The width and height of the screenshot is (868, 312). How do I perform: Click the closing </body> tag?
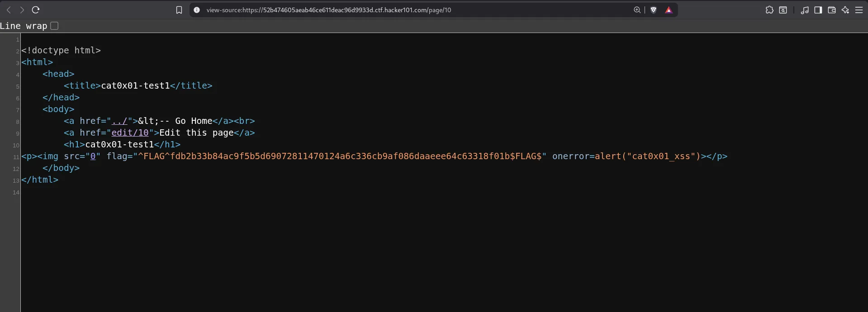[x=61, y=168]
